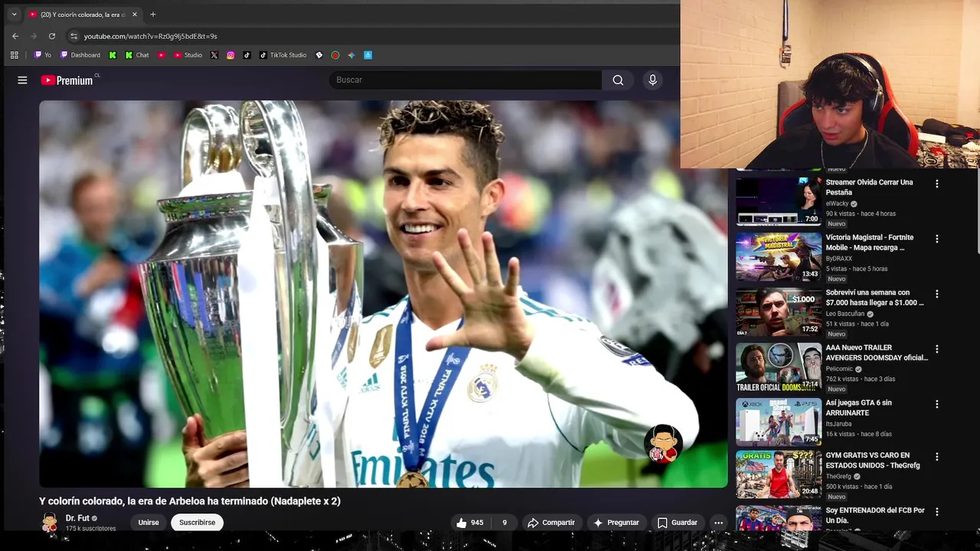Screen dimensions: 980x551
Task: Click the Unirse membership button
Action: point(149,523)
